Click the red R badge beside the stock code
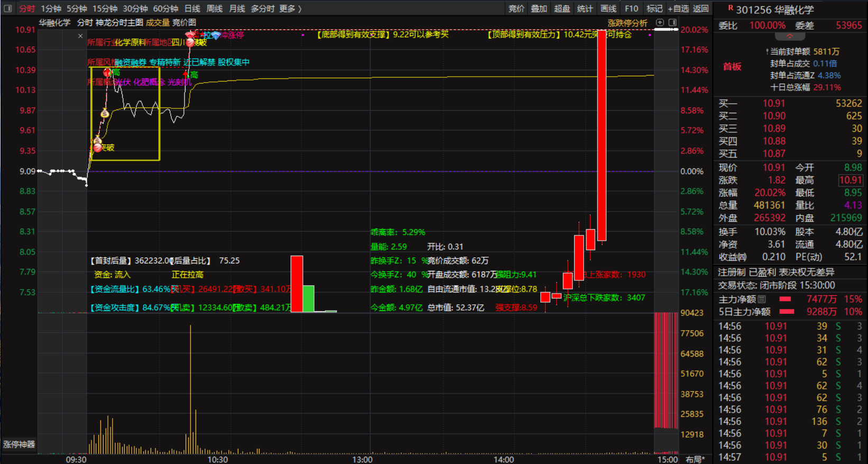The height and width of the screenshot is (464, 868). click(x=731, y=8)
